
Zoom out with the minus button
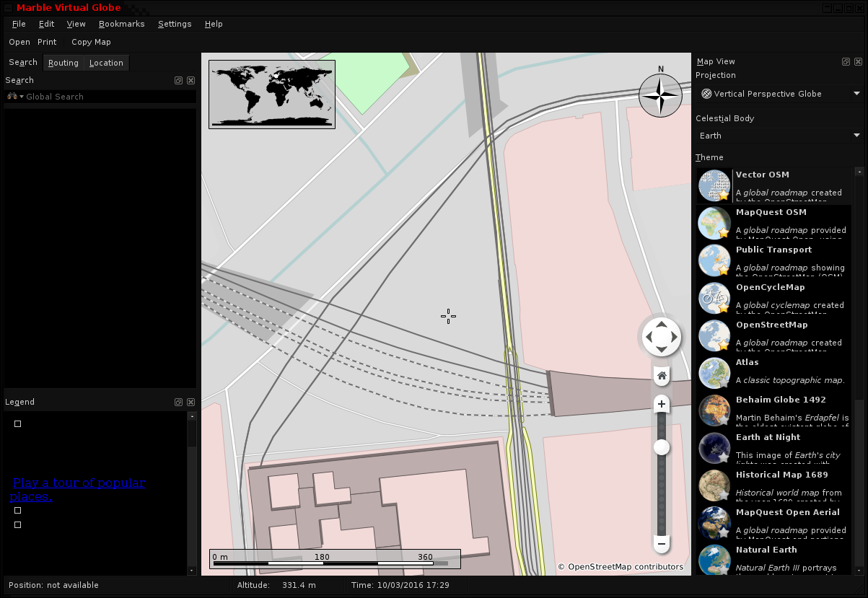662,543
